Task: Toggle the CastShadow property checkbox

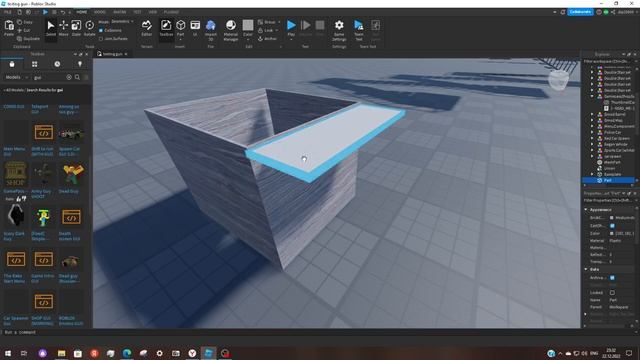Action: (x=612, y=226)
